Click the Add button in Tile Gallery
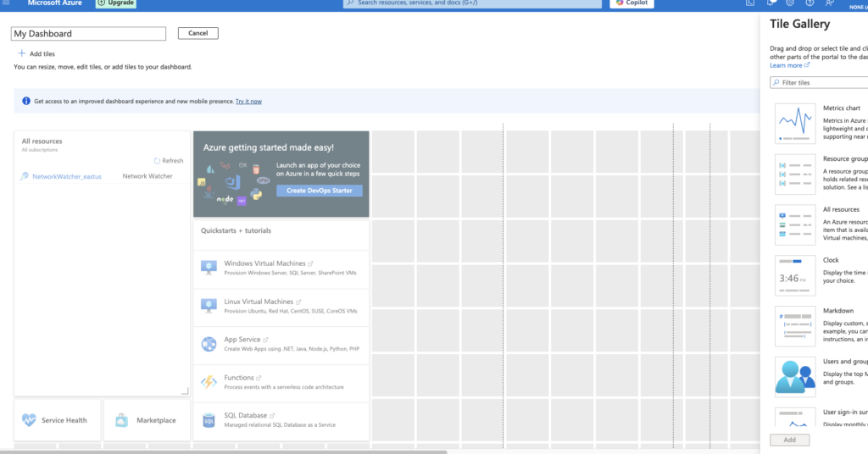This screenshot has height=454, width=868. (x=789, y=440)
